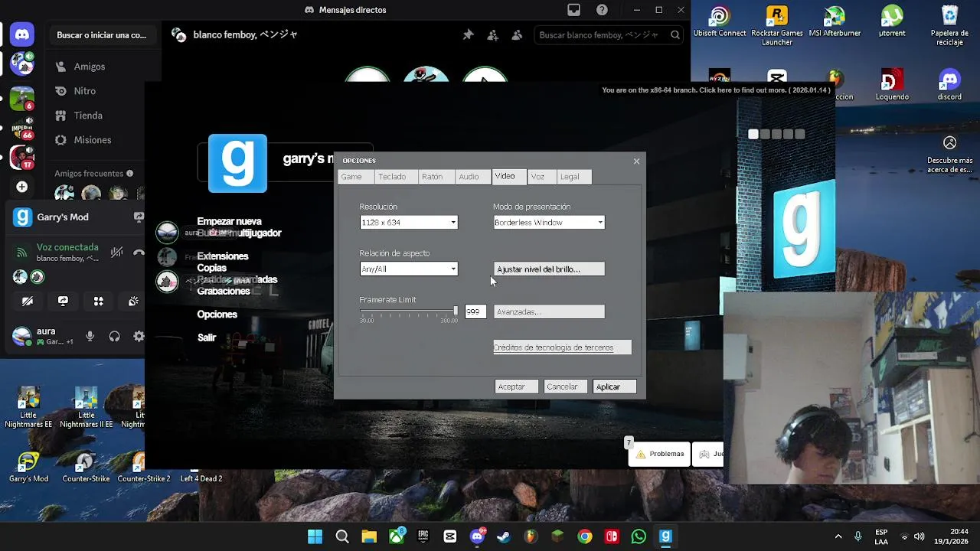Click add friends to DM icon
Image resolution: width=980 pixels, height=551 pixels.
493,34
